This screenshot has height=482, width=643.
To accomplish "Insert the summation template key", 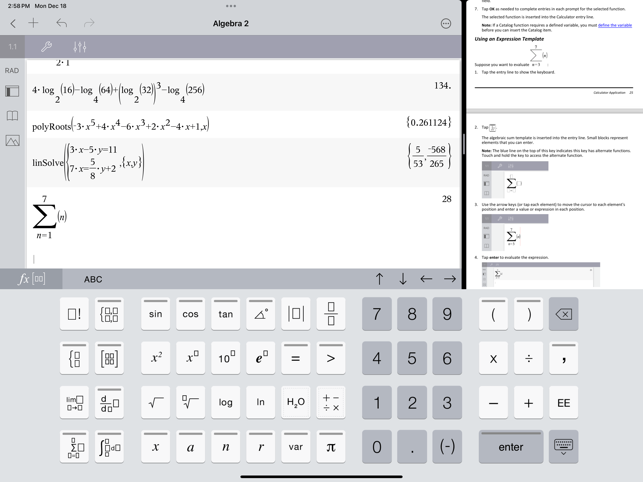I will coord(74,446).
